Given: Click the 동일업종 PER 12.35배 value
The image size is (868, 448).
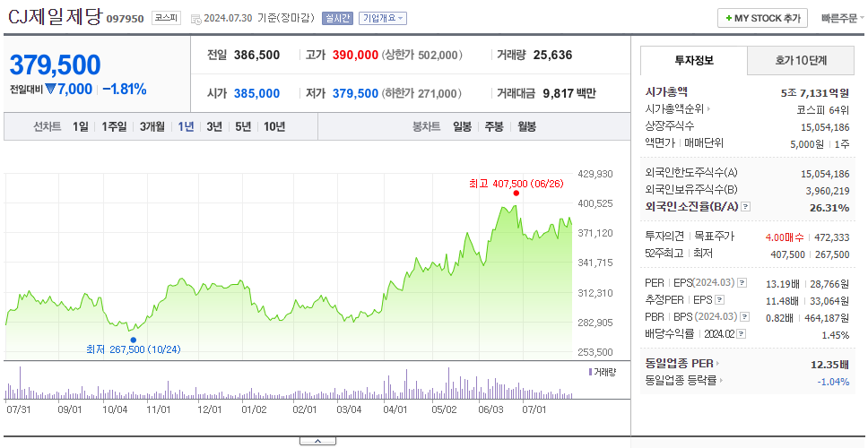Looking at the screenshot, I should [829, 364].
